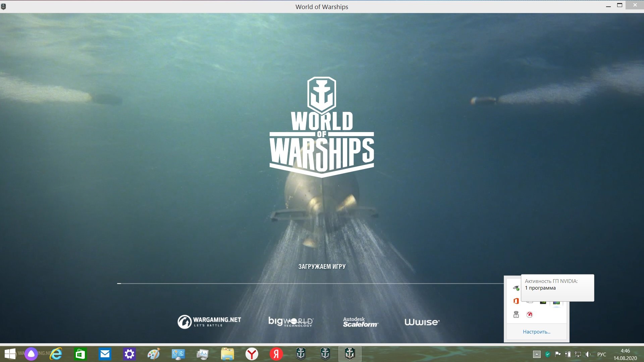
Task: Open the Yandex Browser taskbar icon
Action: (x=252, y=354)
